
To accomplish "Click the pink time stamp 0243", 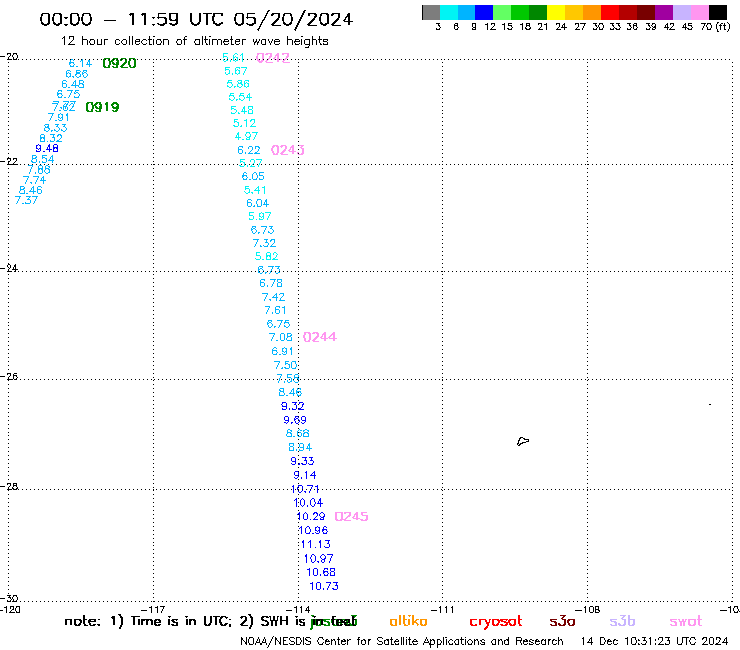I will [x=287, y=150].
